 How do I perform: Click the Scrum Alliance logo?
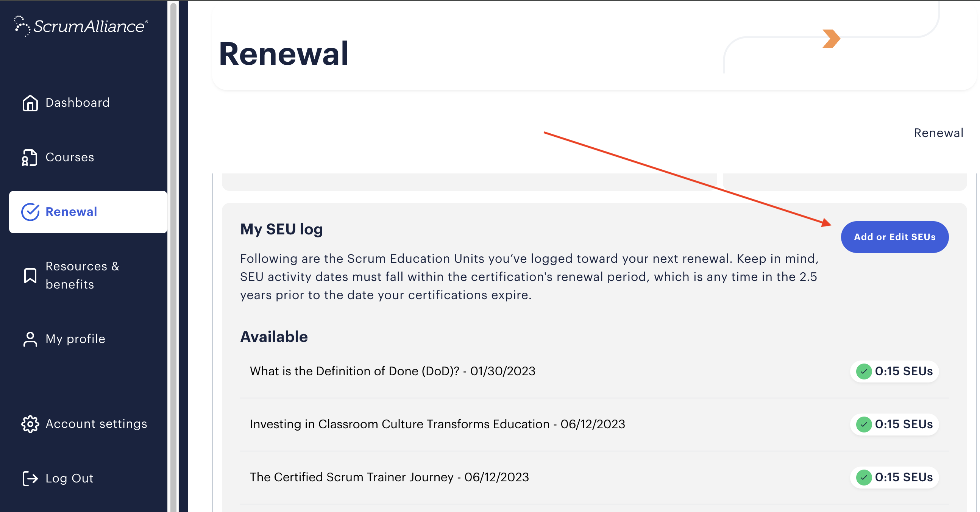[81, 26]
